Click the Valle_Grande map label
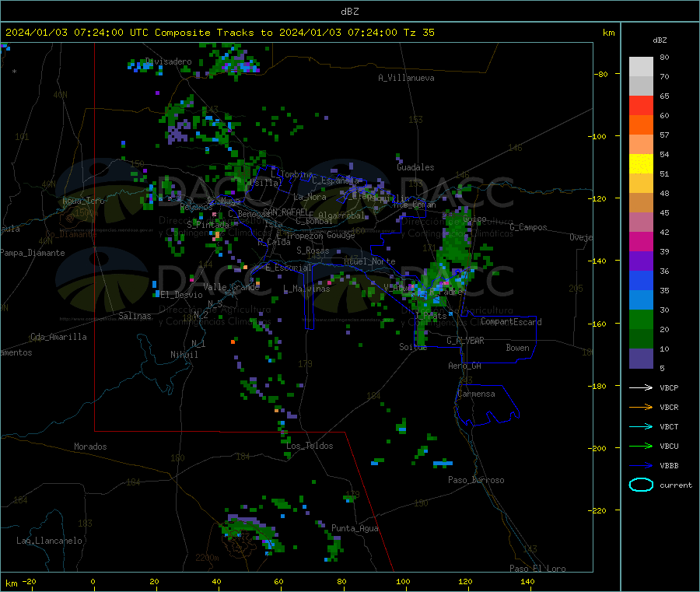700x592 pixels. tap(232, 286)
